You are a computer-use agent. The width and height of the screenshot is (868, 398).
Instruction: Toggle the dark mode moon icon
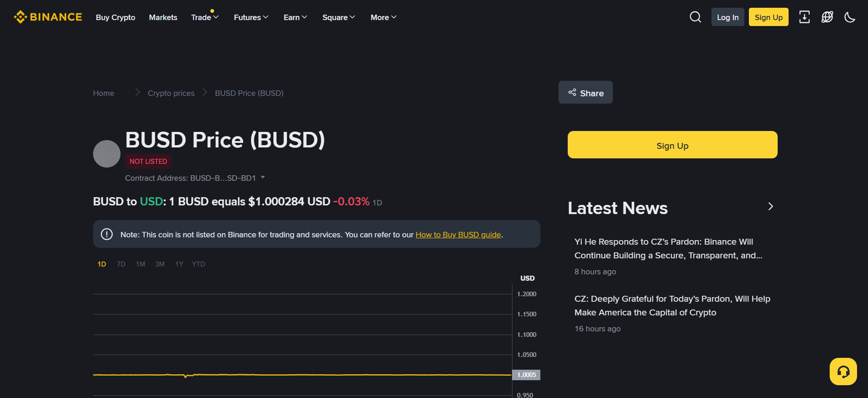[x=849, y=17]
